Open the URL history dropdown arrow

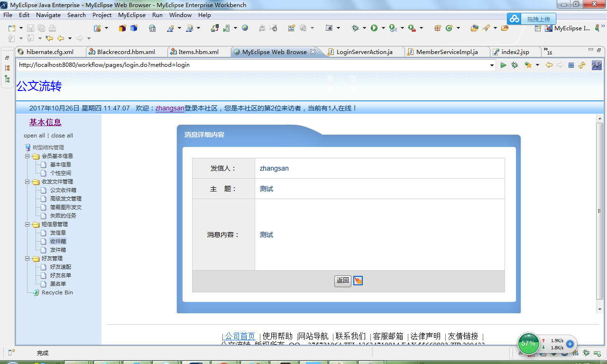[492, 65]
